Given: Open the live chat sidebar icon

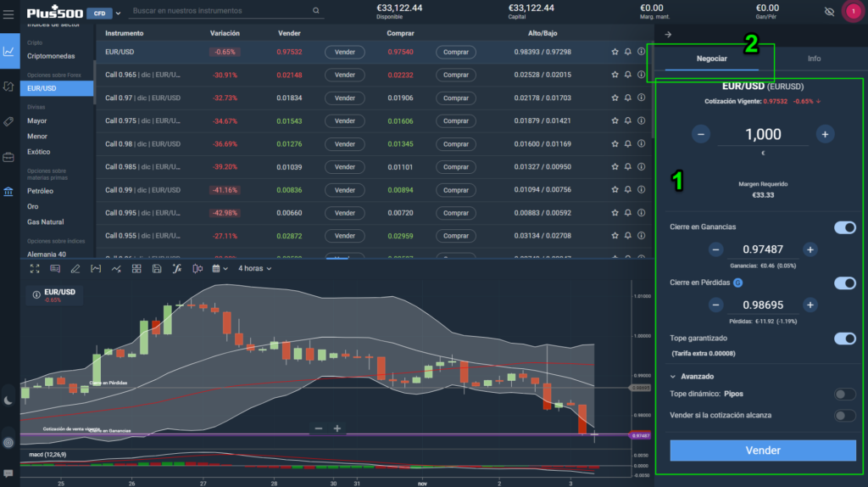Looking at the screenshot, I should click(x=8, y=473).
